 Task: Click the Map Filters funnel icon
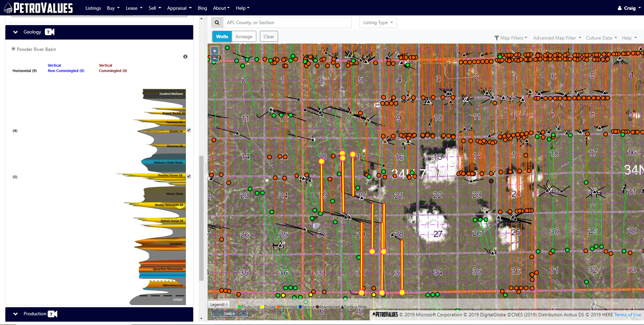click(x=497, y=38)
